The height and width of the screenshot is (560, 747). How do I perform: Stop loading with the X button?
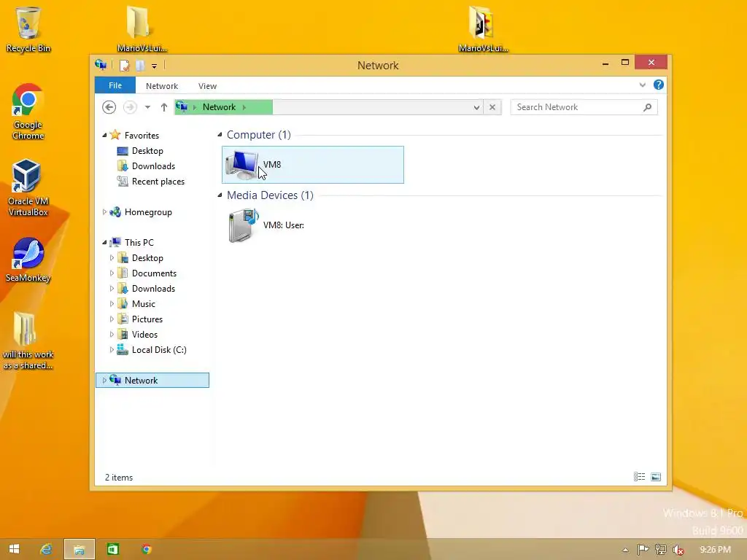coord(492,108)
